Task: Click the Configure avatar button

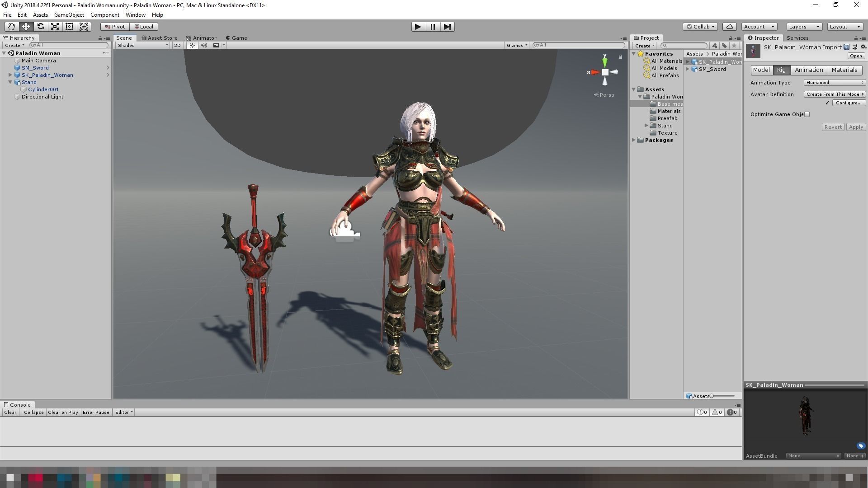Action: (848, 103)
